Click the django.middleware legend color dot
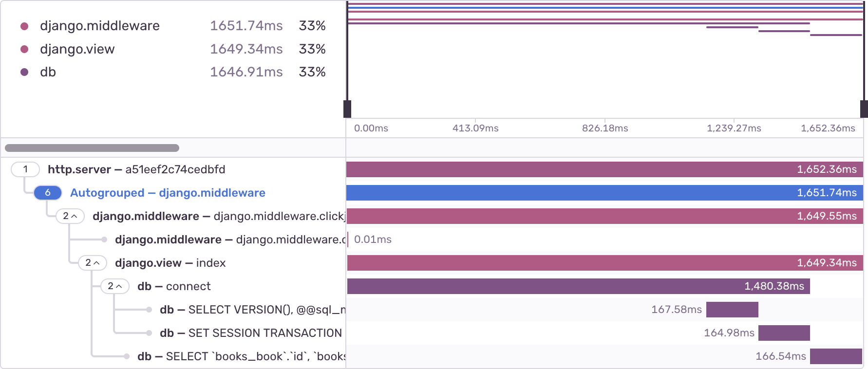Viewport: 868px width, 369px height. tap(24, 26)
